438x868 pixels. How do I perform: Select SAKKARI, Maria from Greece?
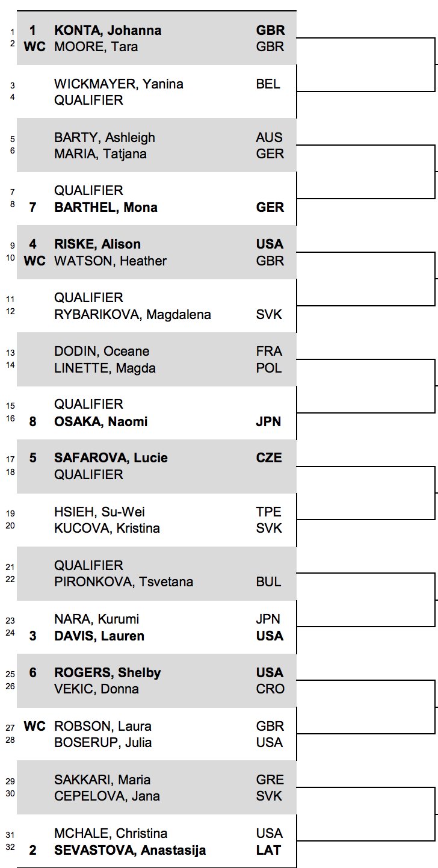(102, 780)
